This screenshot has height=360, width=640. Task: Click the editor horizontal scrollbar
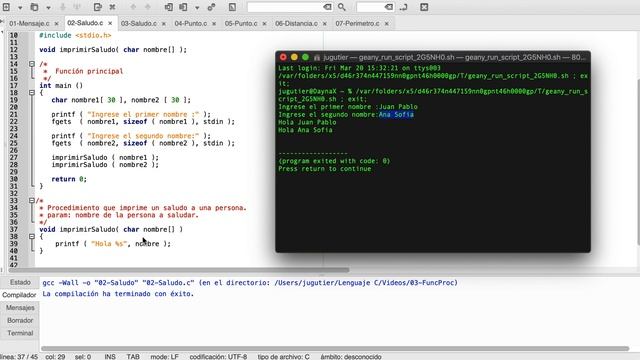pos(179,270)
